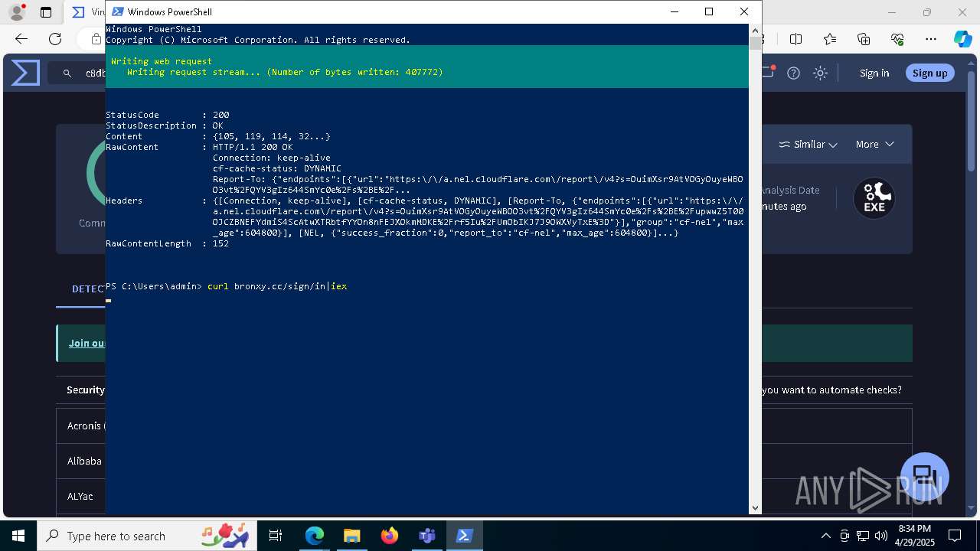Viewport: 980px width, 551px height.
Task: Open Microsoft Edge from taskbar
Action: point(315,536)
